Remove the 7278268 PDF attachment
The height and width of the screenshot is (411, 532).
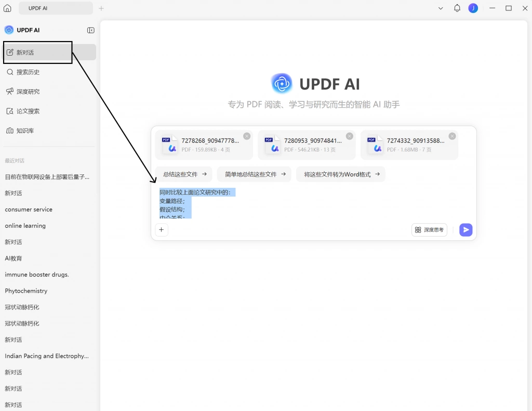247,136
